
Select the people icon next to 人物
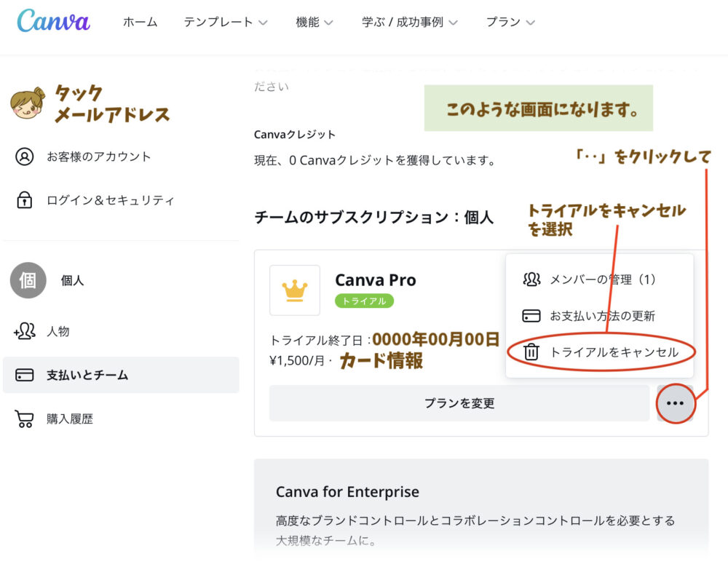[x=24, y=331]
